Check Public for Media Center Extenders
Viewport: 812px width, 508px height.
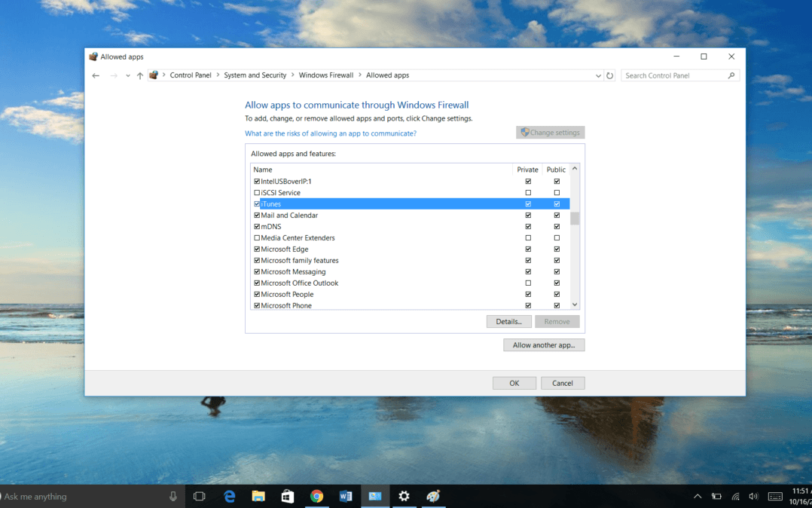point(557,238)
